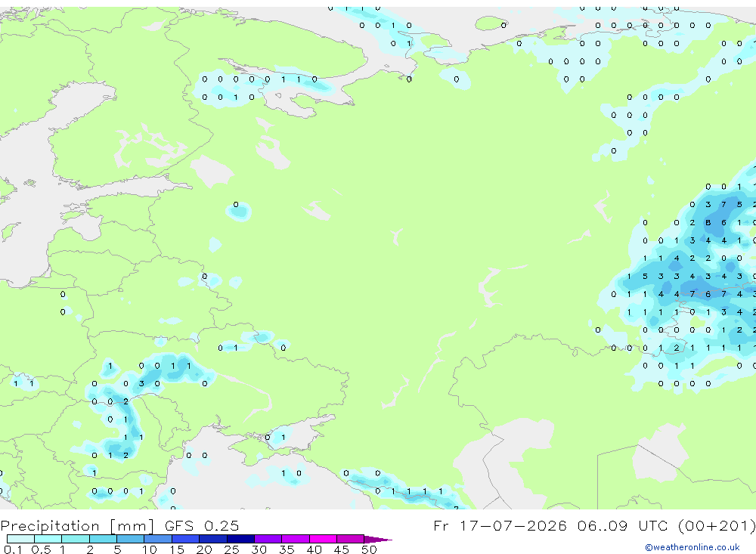The height and width of the screenshot is (554, 756).
Task: Click the 'Fr 17-07-2026' date text
Action: (x=500, y=525)
